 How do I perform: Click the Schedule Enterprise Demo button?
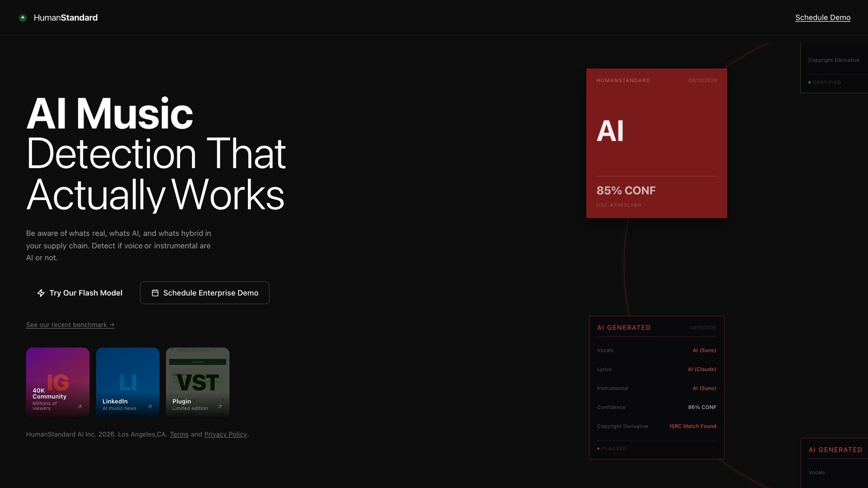point(205,293)
